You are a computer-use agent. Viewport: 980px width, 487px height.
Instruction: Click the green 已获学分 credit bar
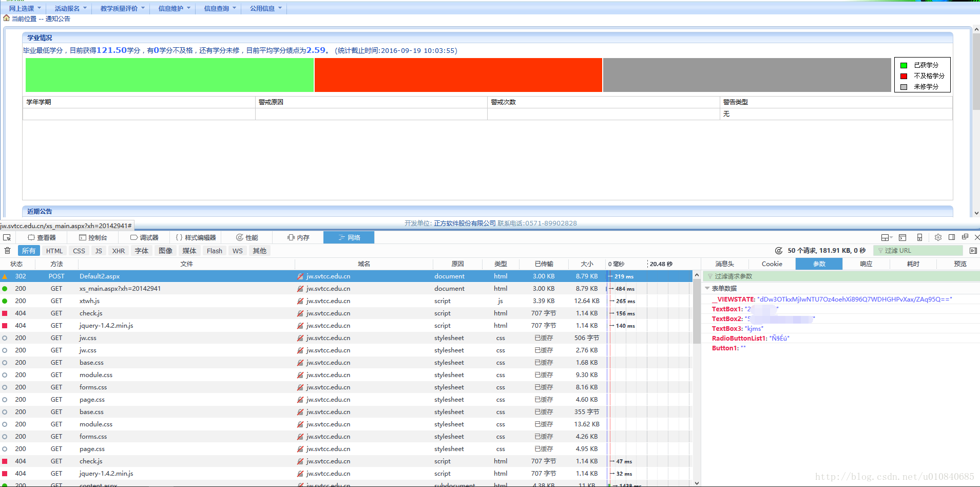pos(169,75)
